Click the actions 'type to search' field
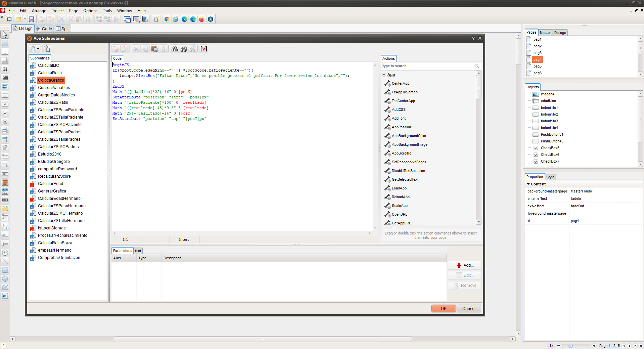The width and height of the screenshot is (644, 349). 428,66
